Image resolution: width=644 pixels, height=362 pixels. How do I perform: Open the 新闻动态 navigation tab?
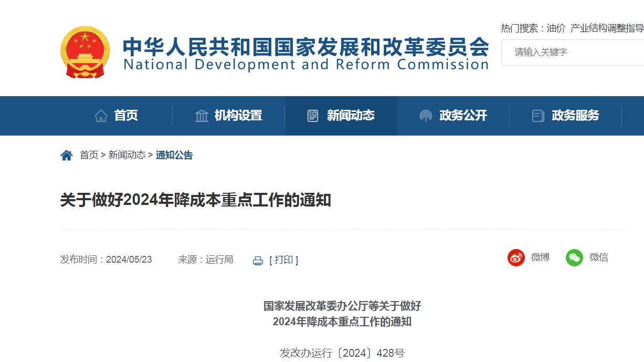[341, 116]
